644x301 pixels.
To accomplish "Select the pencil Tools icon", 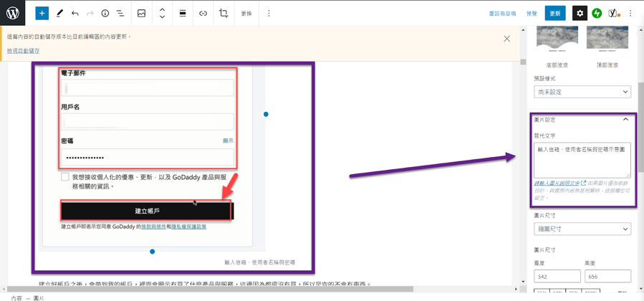I will click(59, 13).
